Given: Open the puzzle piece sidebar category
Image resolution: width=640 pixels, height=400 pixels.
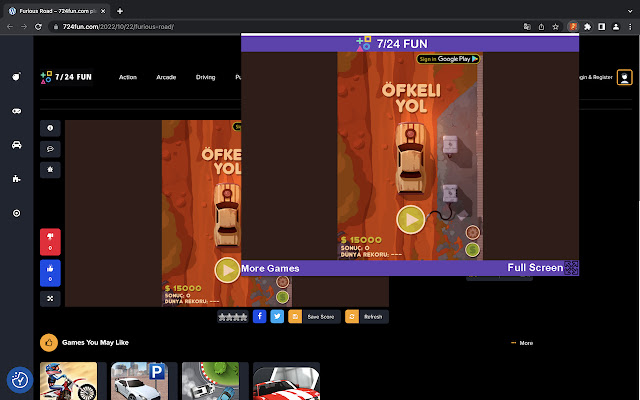Looking at the screenshot, I should [x=16, y=179].
